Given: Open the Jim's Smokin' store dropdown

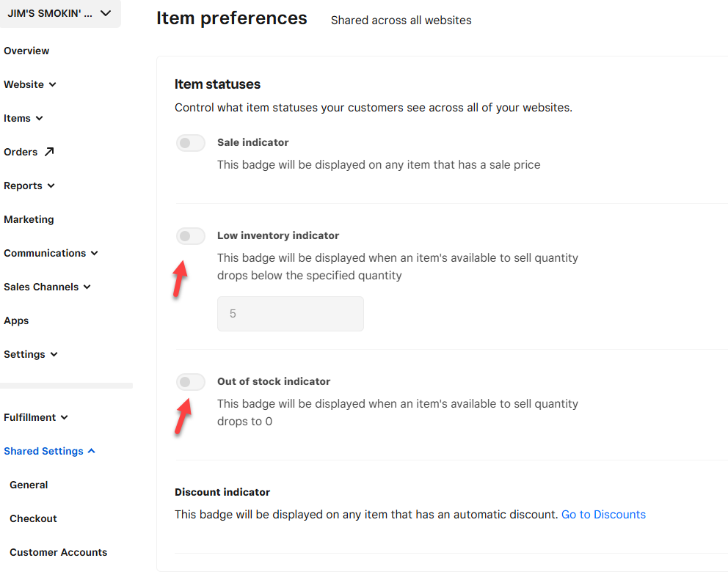Looking at the screenshot, I should click(x=60, y=13).
